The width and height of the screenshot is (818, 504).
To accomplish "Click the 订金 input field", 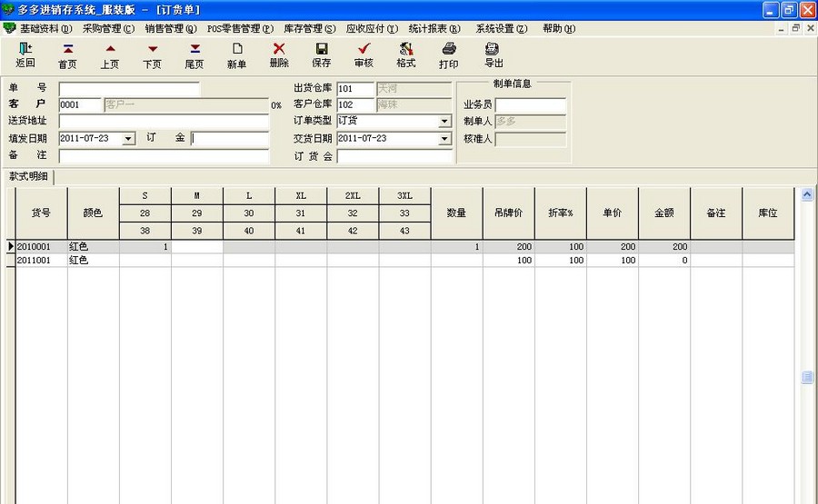I will point(230,138).
